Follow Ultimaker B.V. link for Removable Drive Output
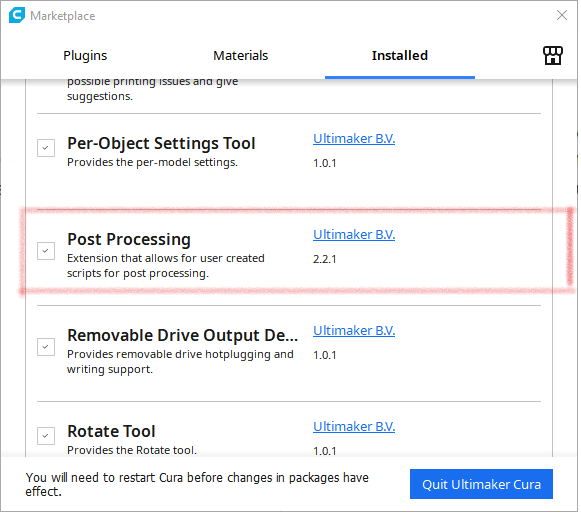Viewport: 581px width, 512px height. tap(354, 330)
